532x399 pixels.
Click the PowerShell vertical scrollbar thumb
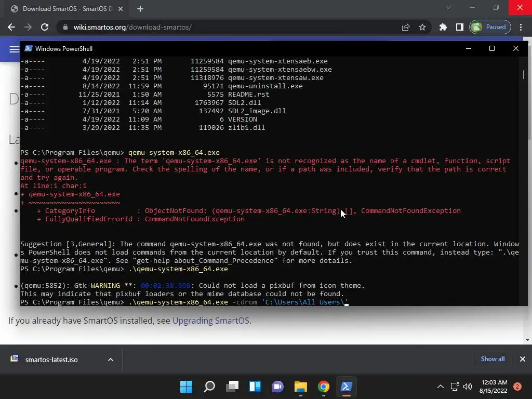pos(524,75)
